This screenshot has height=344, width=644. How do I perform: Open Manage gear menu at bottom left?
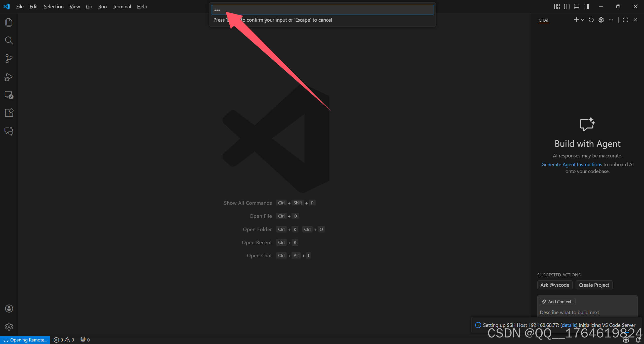tap(9, 327)
